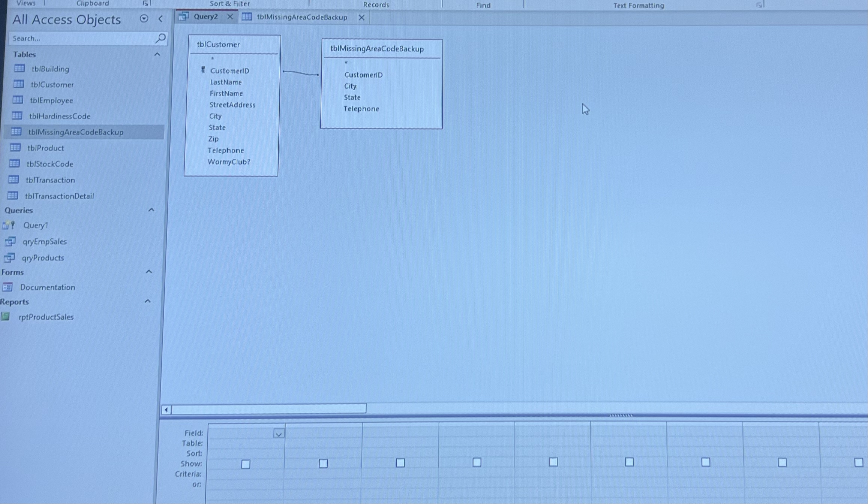The width and height of the screenshot is (868, 504).
Task: Toggle the Show checkbox in third column
Action: point(400,463)
